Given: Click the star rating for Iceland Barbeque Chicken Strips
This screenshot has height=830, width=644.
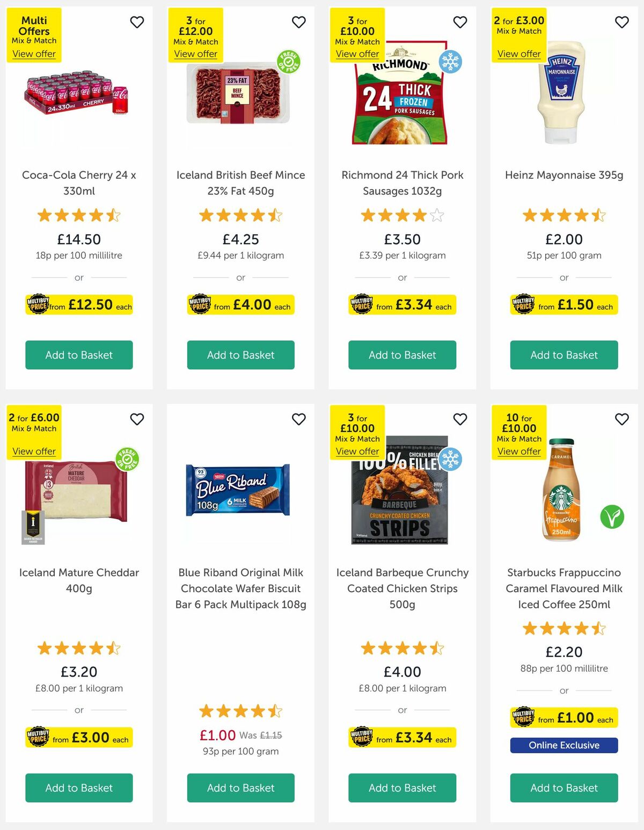Looking at the screenshot, I should 402,648.
